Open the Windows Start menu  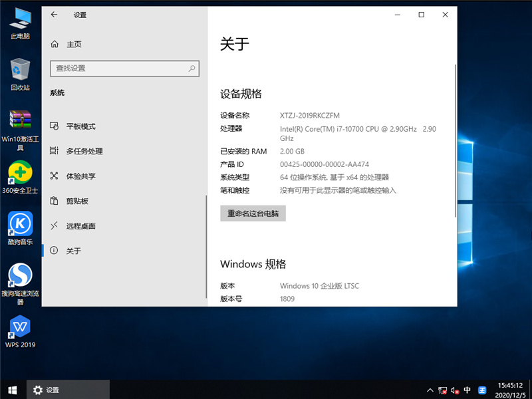coord(13,390)
